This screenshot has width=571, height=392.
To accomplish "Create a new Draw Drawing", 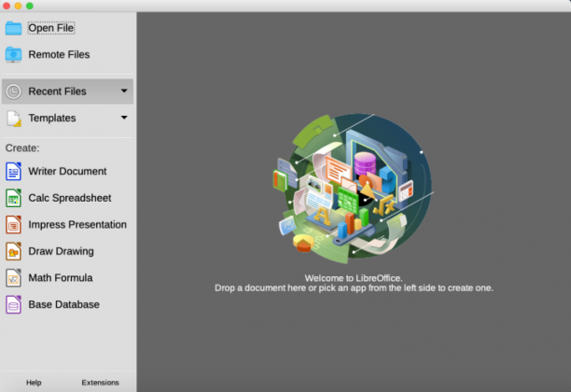I will (x=62, y=251).
